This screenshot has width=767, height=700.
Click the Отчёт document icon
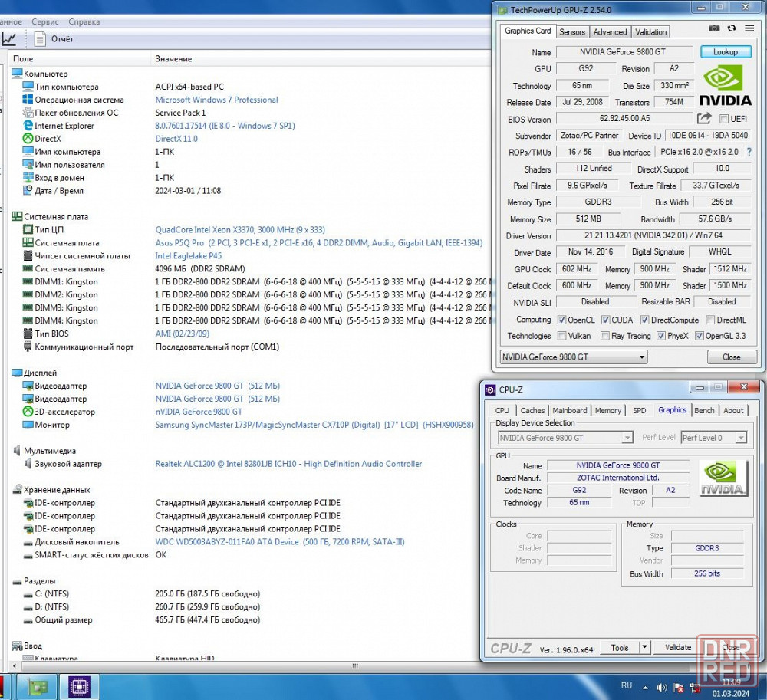coord(40,38)
